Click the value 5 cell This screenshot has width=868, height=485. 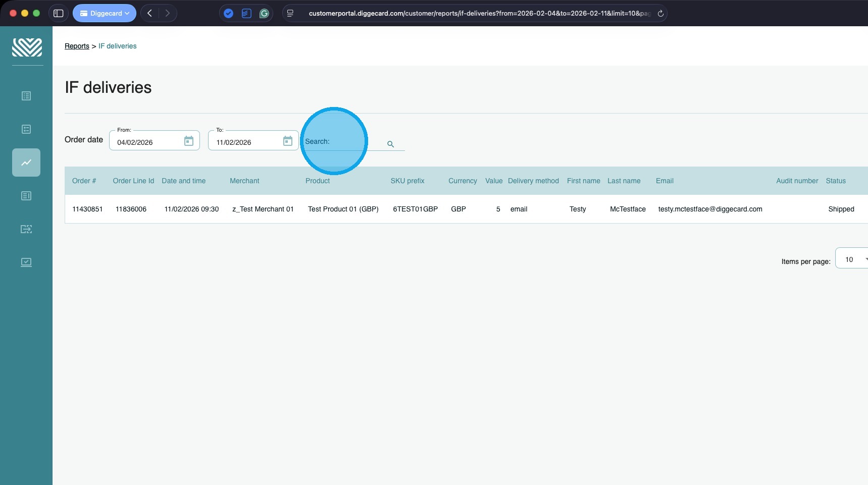tap(498, 209)
